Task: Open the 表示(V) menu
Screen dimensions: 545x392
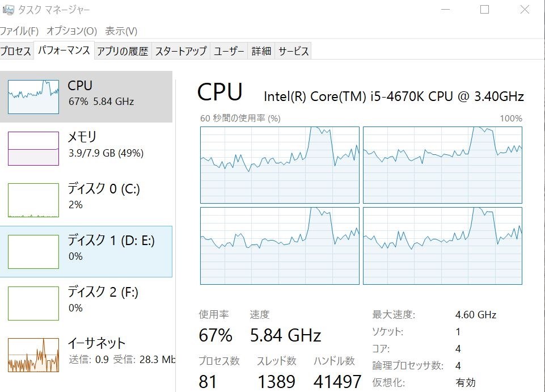Action: coord(121,31)
